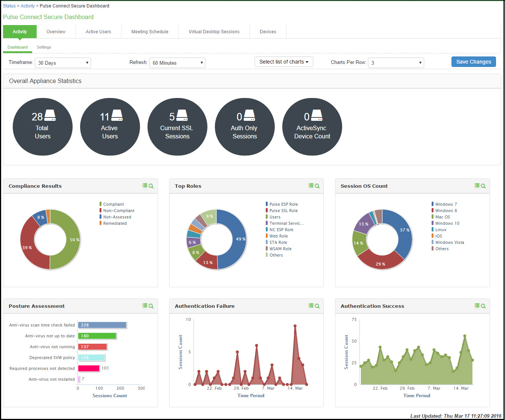505x420 pixels.
Task: Zoom Compliance Results chart with magnifier
Action: [151, 186]
